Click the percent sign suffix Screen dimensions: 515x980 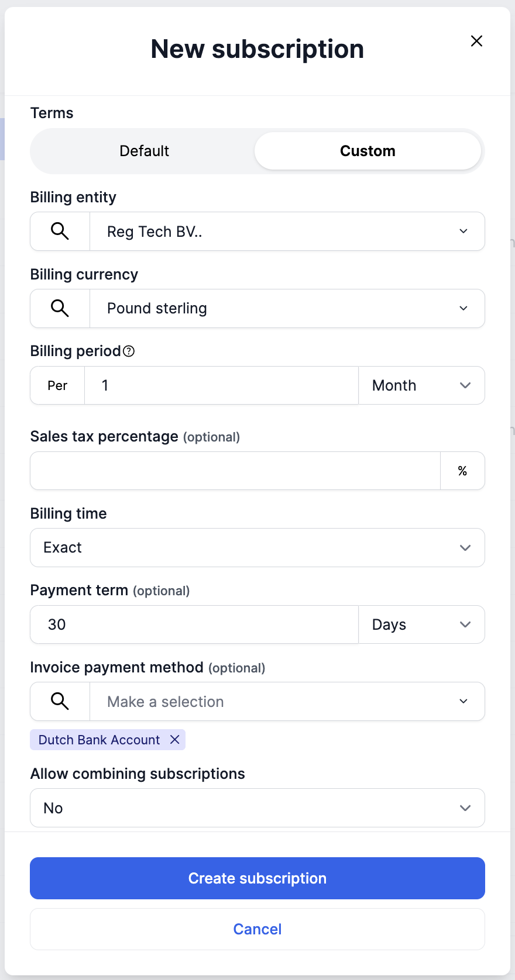tap(462, 471)
